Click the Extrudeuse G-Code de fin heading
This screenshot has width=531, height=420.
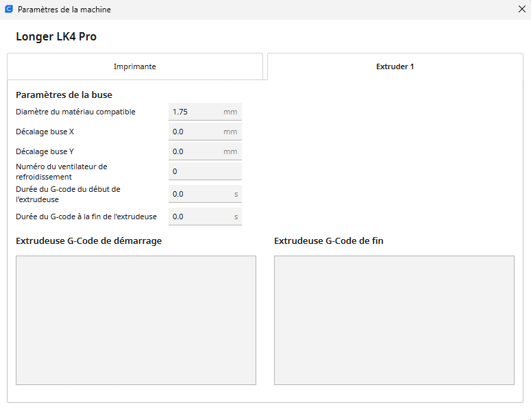click(329, 240)
